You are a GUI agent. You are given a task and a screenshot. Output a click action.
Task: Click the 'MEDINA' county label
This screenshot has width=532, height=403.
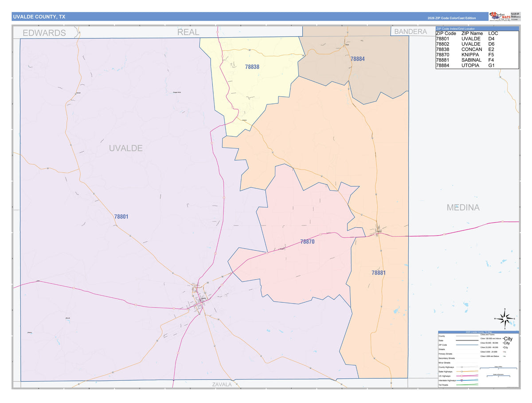(x=463, y=207)
